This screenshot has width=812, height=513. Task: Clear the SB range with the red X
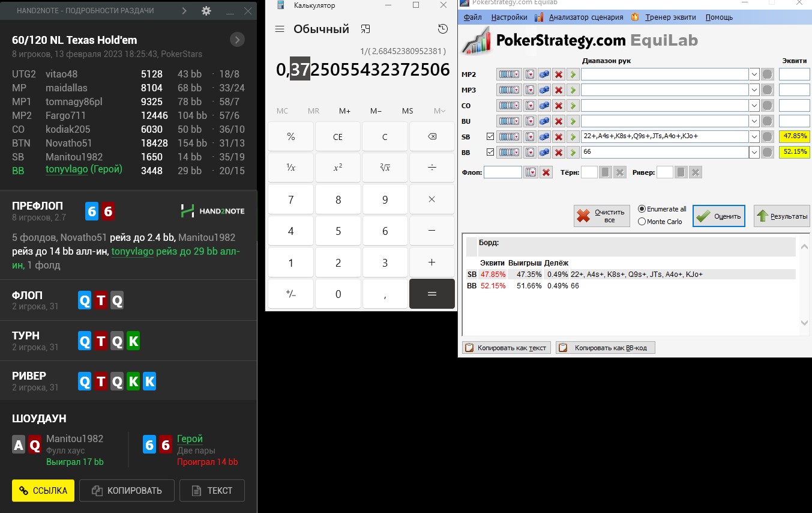[x=559, y=136]
